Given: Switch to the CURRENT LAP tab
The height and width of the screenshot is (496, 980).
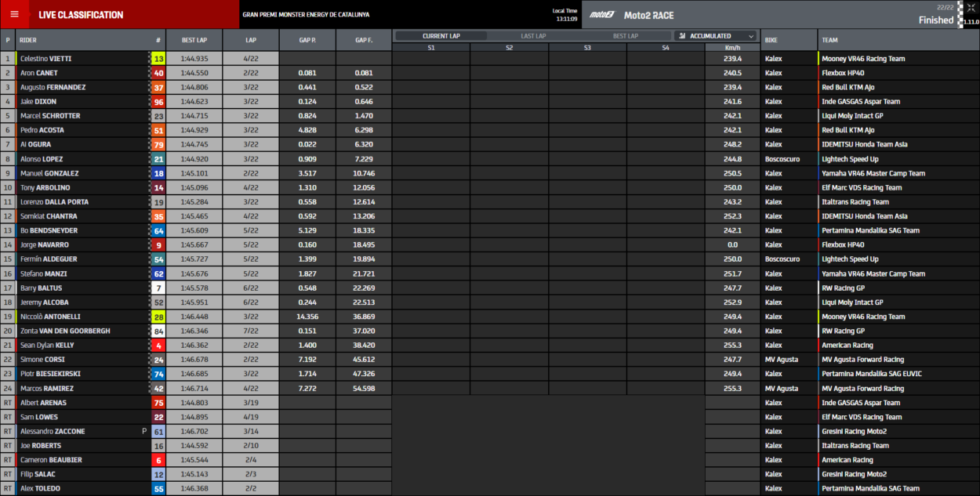Looking at the screenshot, I should [441, 36].
